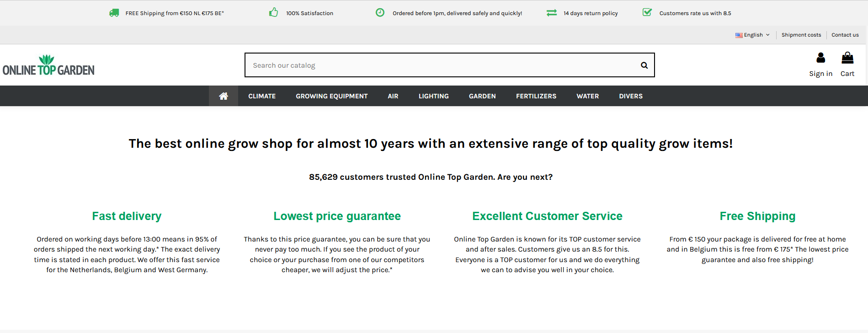Open Sign in via the user icon

point(821,58)
